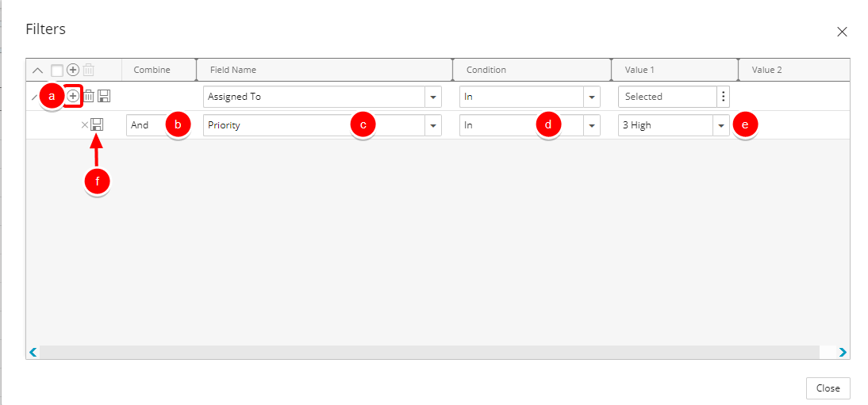Tick the select-all checkbox in header
Viewport: 868px width, 405px height.
[x=56, y=71]
